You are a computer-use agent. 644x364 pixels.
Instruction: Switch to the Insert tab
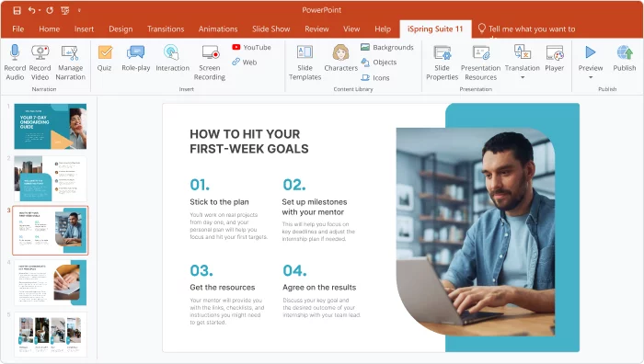pyautogui.click(x=84, y=29)
